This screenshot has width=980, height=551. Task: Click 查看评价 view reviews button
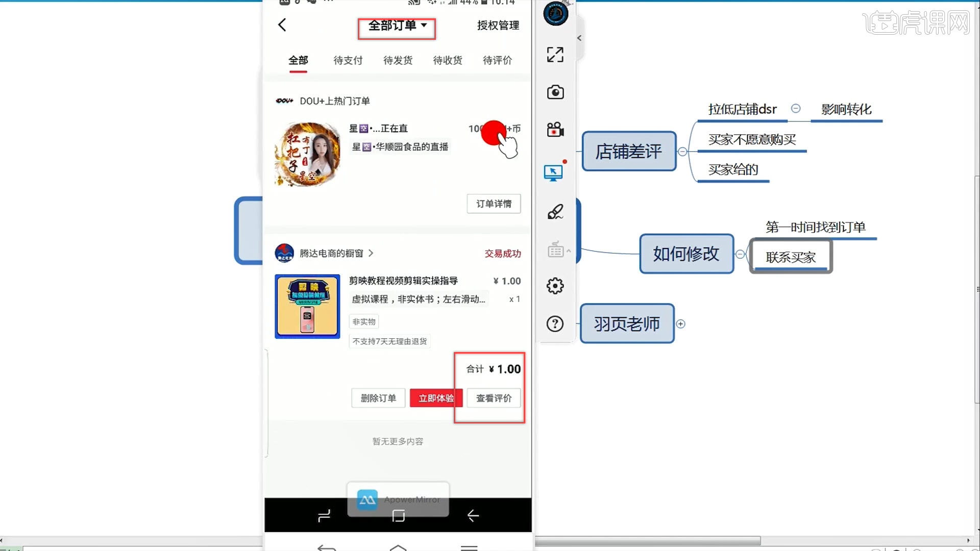(493, 398)
